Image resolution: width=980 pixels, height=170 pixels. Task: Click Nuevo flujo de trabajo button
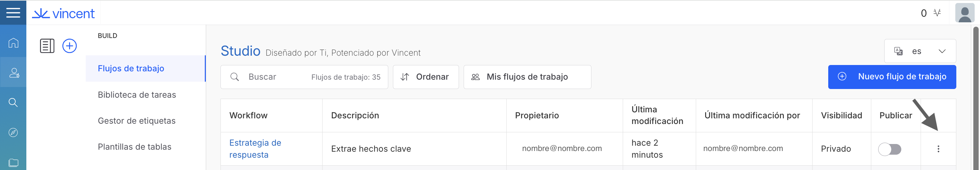coord(892,77)
